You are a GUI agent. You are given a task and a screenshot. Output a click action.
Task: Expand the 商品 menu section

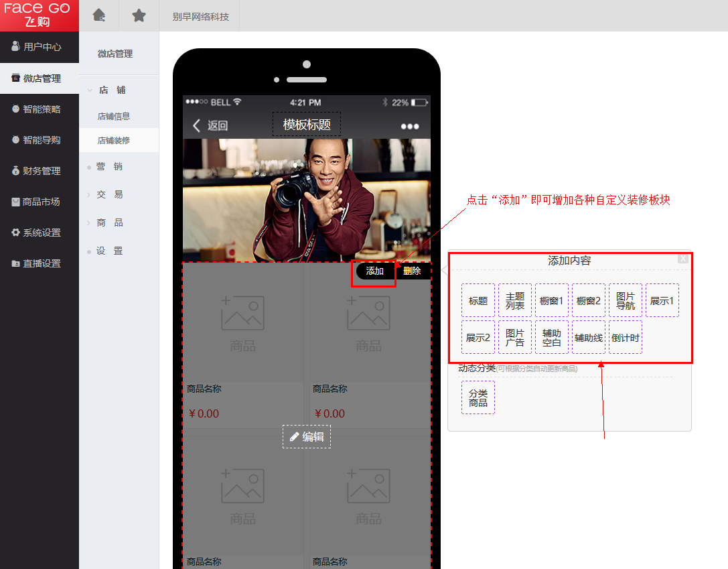109,223
